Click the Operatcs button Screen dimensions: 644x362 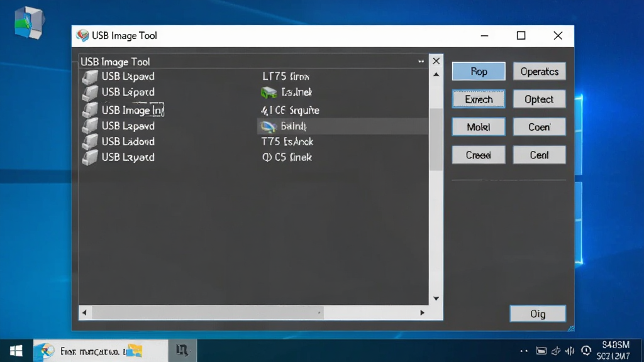click(539, 72)
